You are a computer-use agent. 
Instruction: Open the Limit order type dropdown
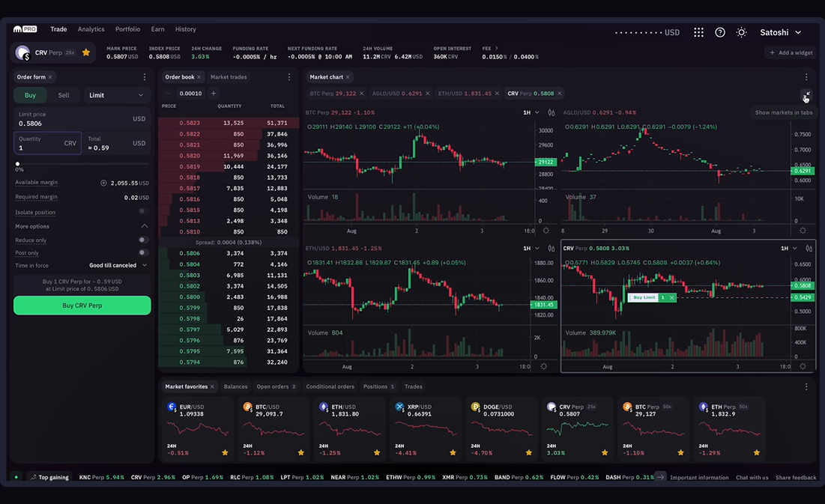point(115,95)
